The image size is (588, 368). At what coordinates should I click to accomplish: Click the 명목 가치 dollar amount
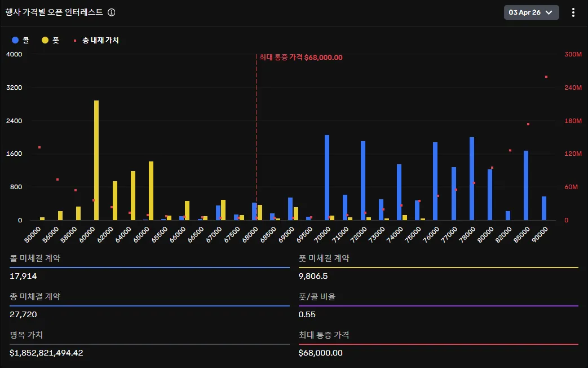(46, 353)
